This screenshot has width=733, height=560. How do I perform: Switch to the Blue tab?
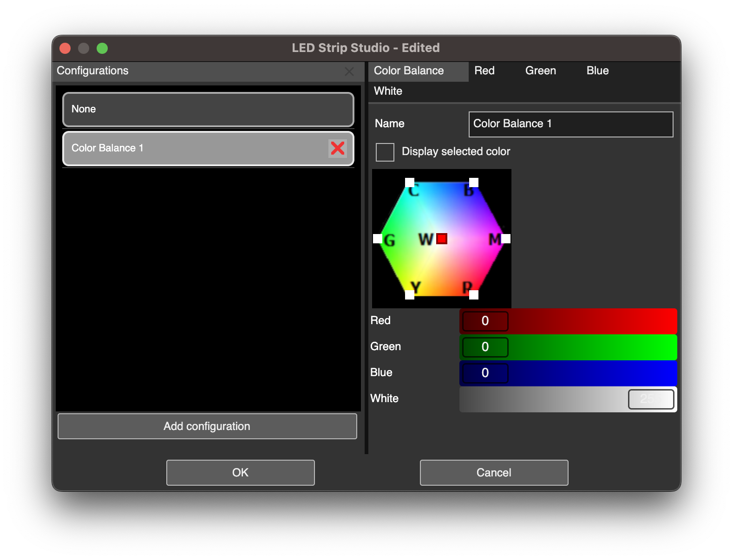(597, 71)
